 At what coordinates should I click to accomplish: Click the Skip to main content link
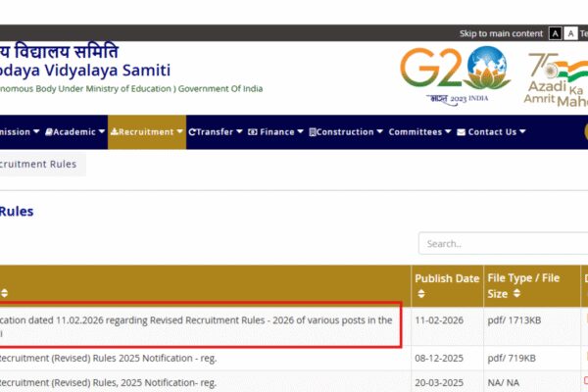(501, 33)
